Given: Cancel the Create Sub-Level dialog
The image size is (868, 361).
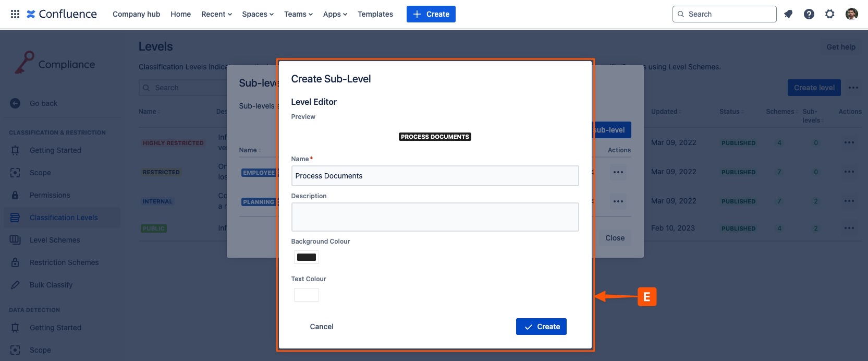Looking at the screenshot, I should pos(322,327).
